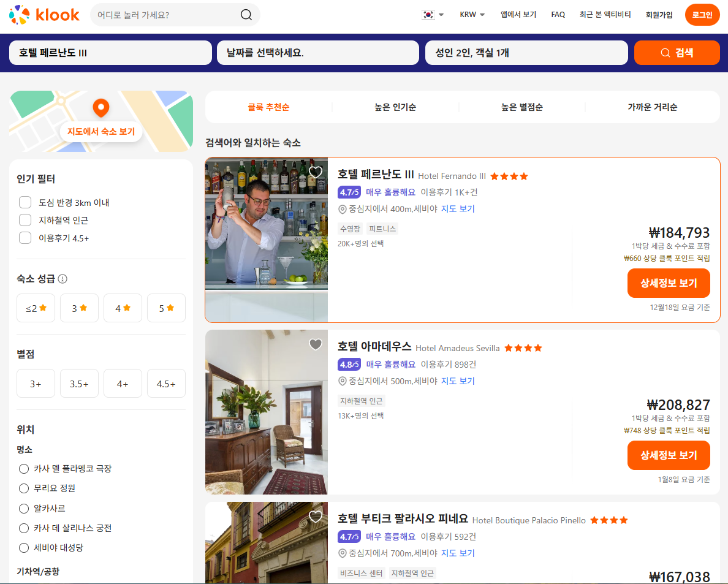Click the 로그인 button
The image size is (728, 584).
click(702, 15)
